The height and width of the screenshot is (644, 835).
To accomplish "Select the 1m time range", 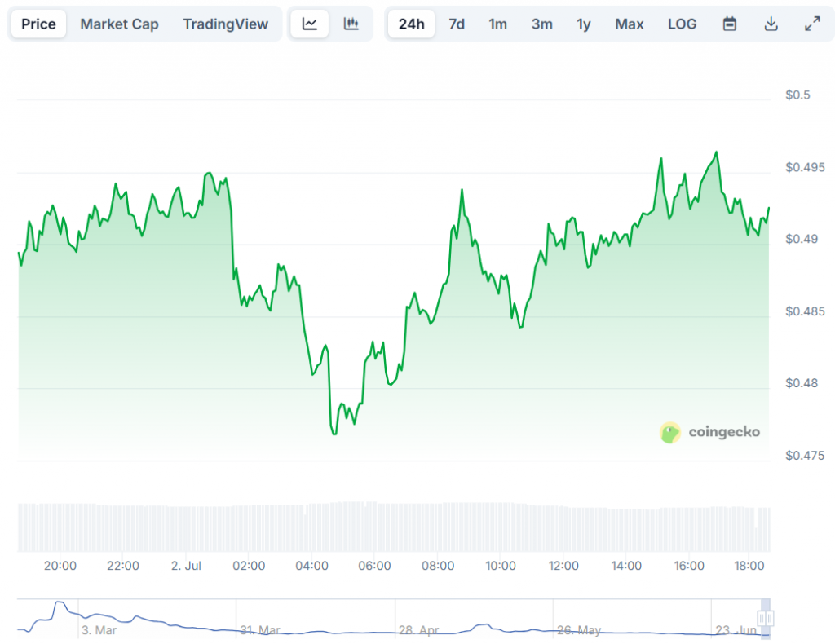I will click(497, 24).
